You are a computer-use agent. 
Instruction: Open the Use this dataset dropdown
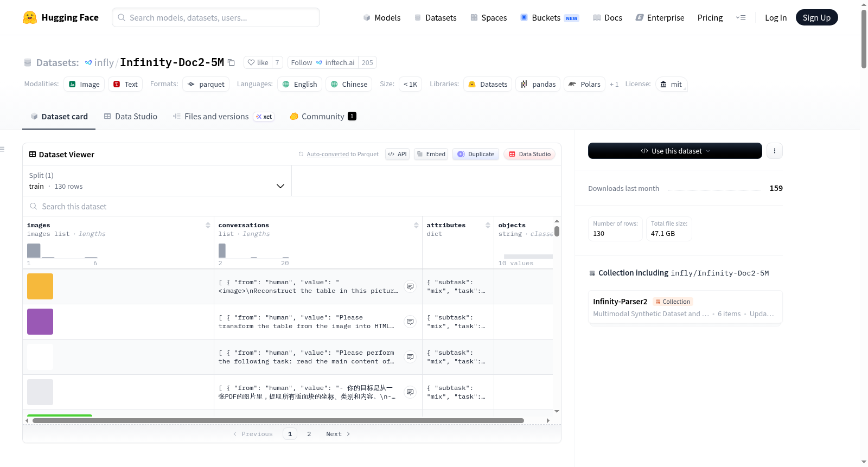pos(675,151)
